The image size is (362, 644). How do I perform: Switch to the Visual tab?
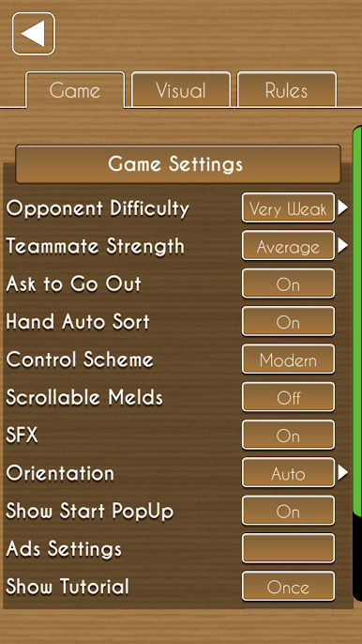(x=181, y=89)
